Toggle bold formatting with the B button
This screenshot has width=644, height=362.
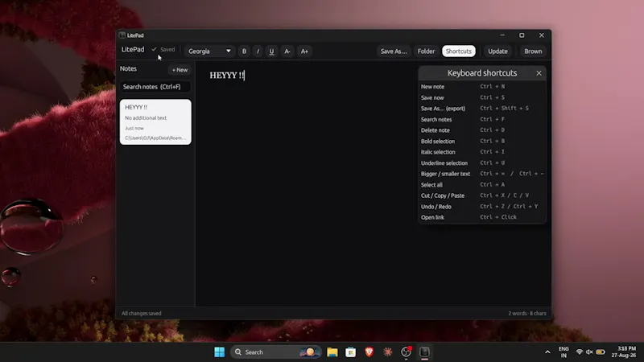(244, 51)
